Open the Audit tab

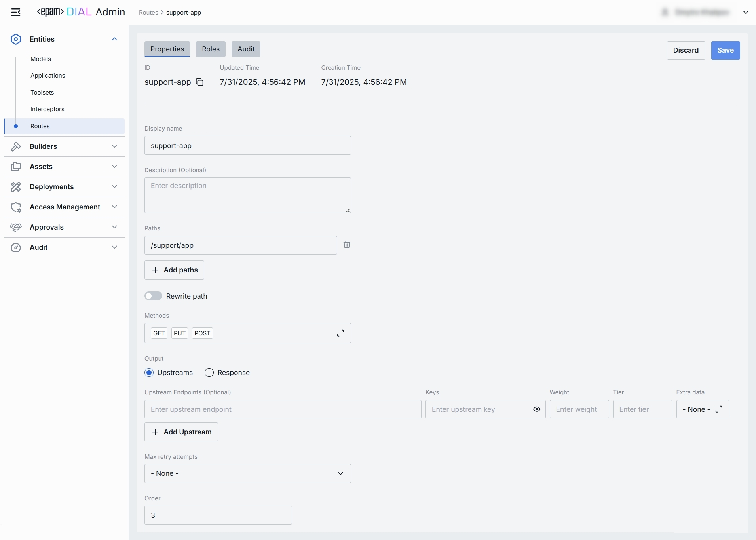coord(246,49)
